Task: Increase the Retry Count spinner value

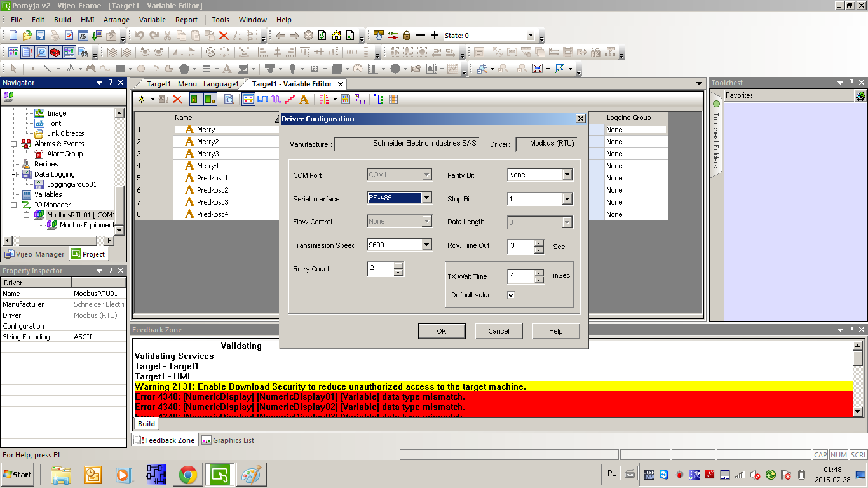Action: pos(398,266)
